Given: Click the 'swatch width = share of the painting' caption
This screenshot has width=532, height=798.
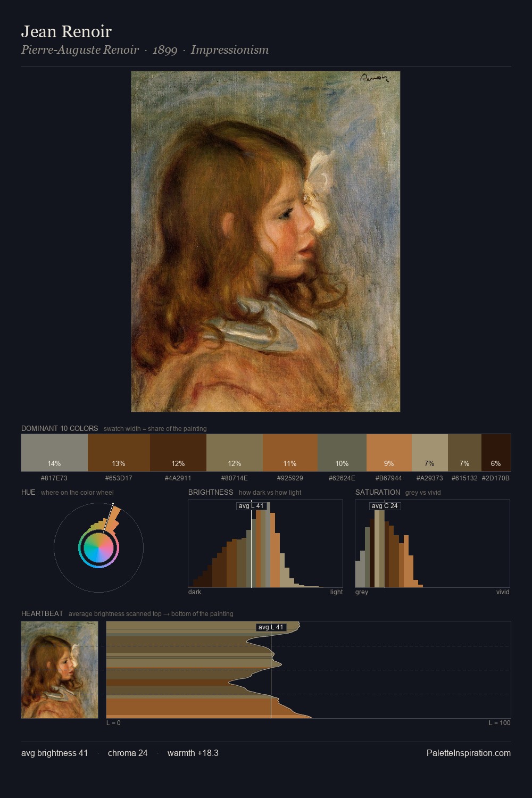Looking at the screenshot, I should point(155,429).
